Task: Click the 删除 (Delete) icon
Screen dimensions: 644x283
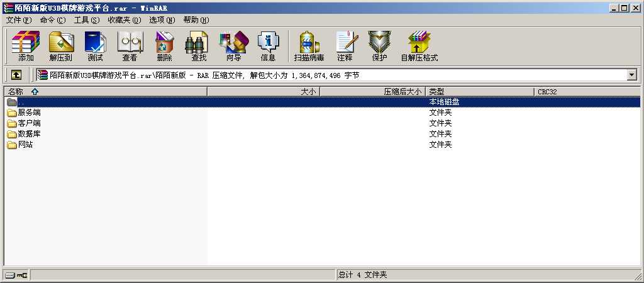Action: click(164, 45)
